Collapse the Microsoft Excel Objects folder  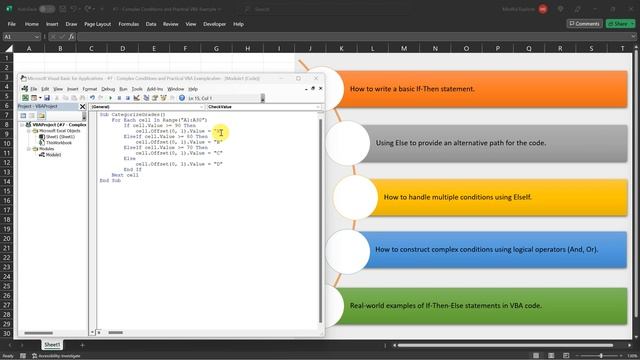tap(29, 131)
